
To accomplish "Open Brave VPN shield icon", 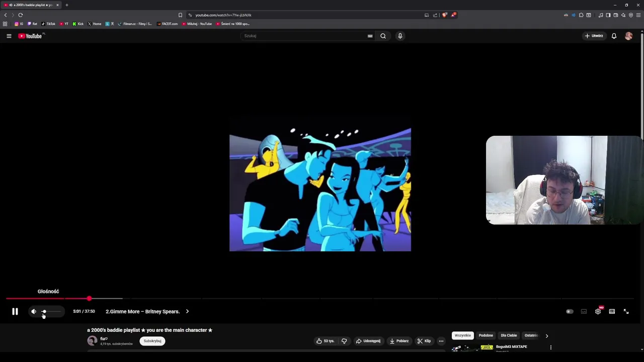I will tap(631, 15).
